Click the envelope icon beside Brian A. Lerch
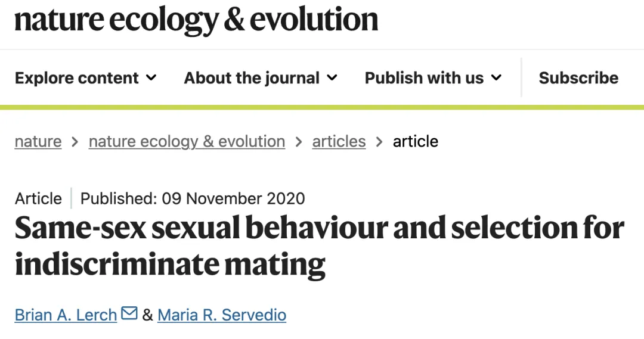The width and height of the screenshot is (644, 339). click(129, 313)
